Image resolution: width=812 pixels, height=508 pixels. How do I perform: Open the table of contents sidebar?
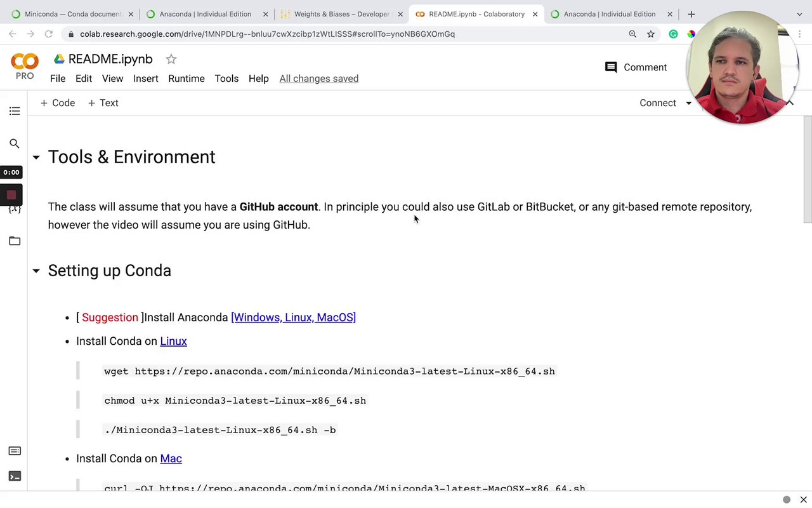(x=15, y=112)
